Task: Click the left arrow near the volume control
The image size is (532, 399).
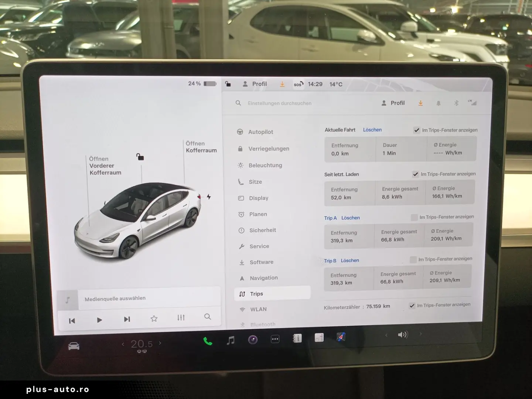Action: tap(386, 334)
